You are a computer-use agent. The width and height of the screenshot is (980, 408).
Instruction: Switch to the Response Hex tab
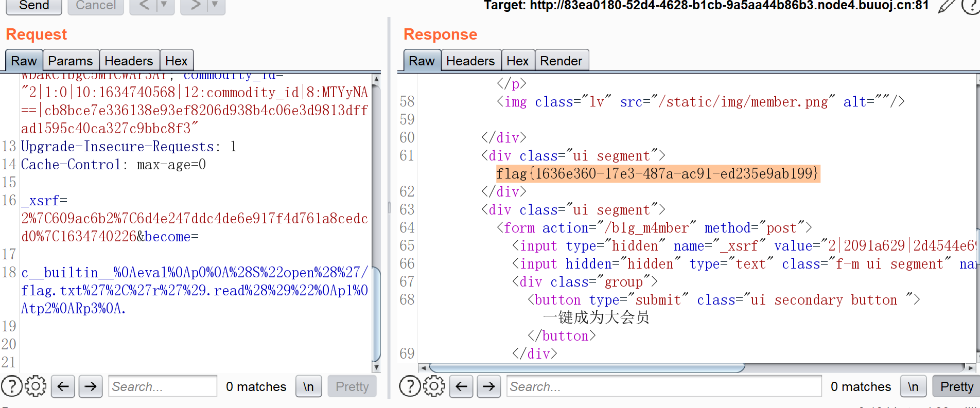point(517,61)
